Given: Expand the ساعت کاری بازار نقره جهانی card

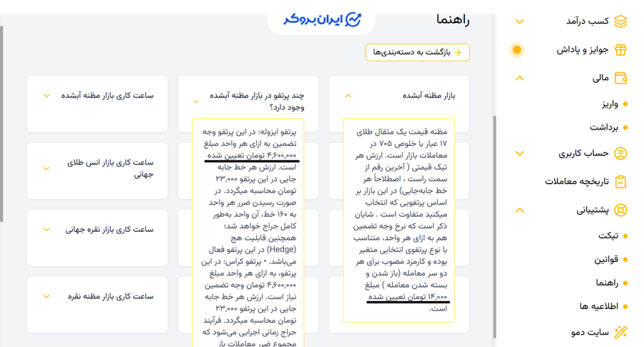Looking at the screenshot, I should 47,230.
